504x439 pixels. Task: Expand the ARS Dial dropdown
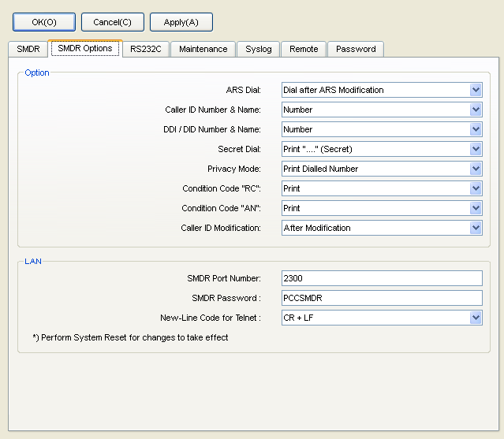pyautogui.click(x=475, y=90)
